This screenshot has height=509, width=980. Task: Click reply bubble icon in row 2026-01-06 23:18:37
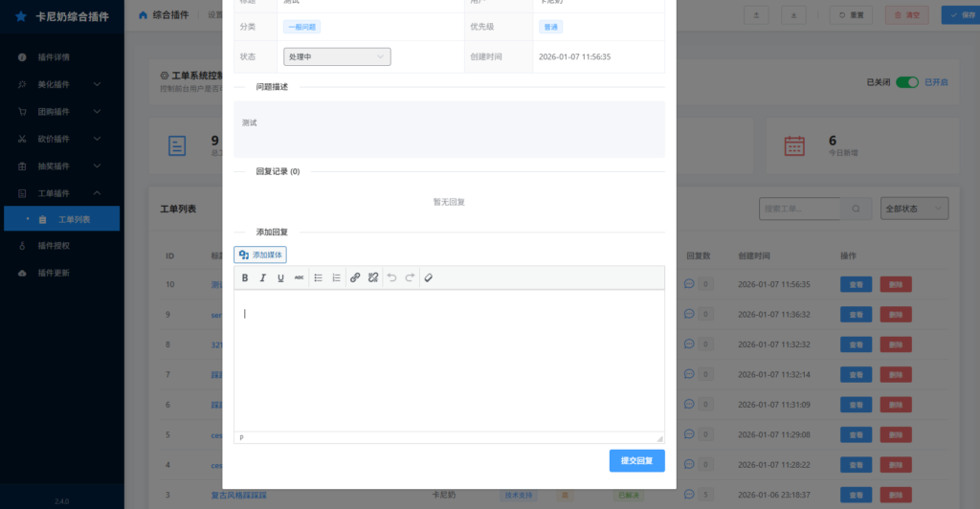(689, 494)
